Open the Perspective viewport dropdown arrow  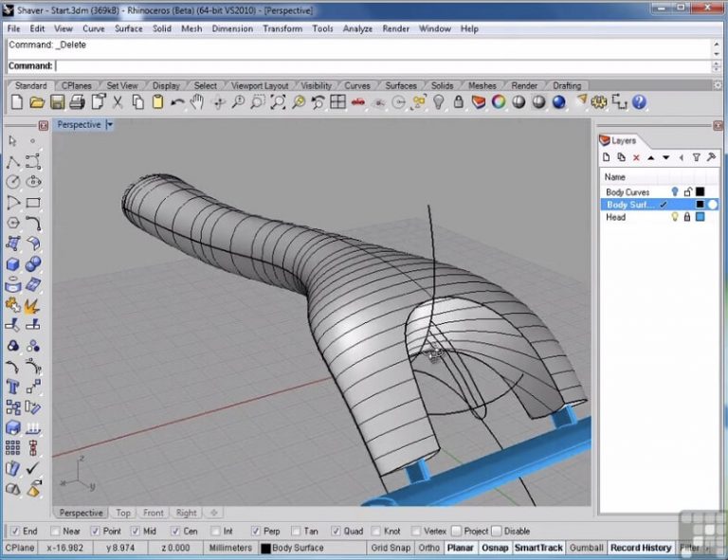pyautogui.click(x=109, y=125)
